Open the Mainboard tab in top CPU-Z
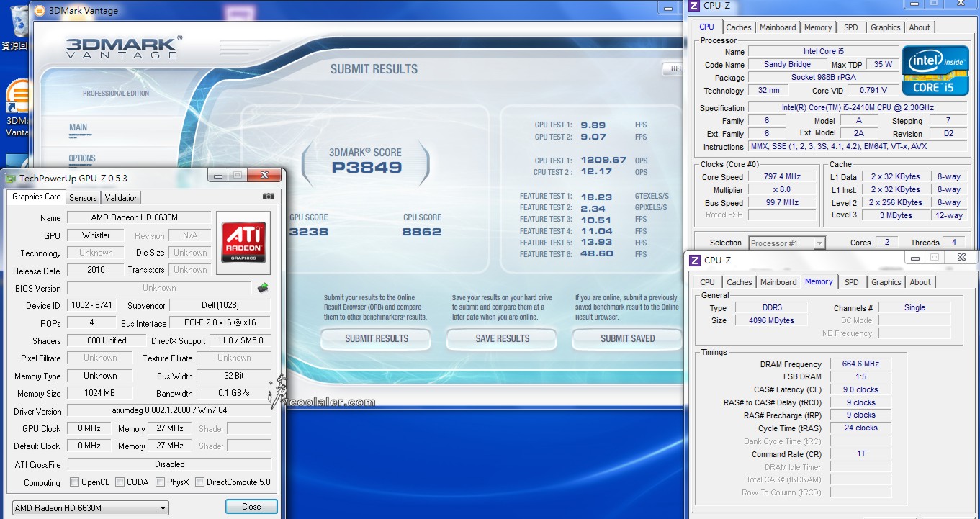The width and height of the screenshot is (980, 519). [x=778, y=27]
